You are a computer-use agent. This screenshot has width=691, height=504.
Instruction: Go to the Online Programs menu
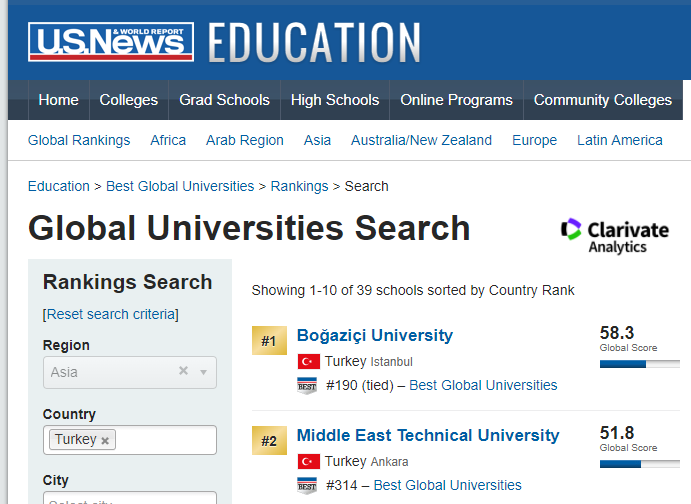pos(456,100)
